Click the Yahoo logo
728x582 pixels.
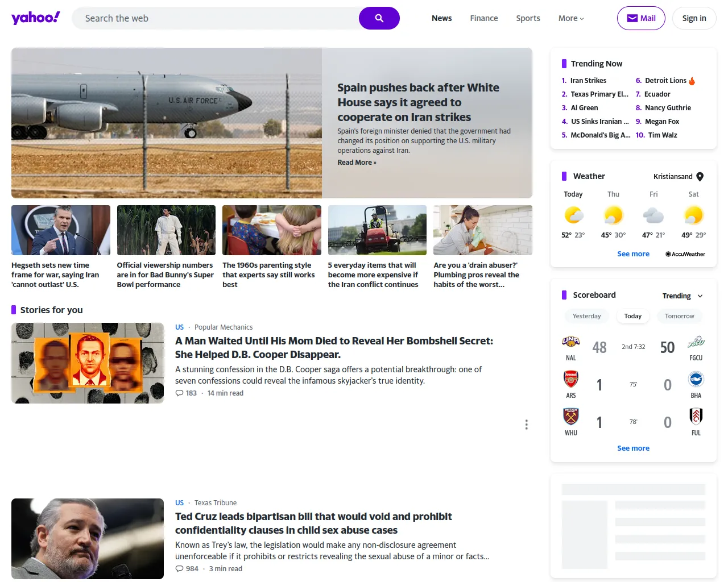tap(35, 18)
